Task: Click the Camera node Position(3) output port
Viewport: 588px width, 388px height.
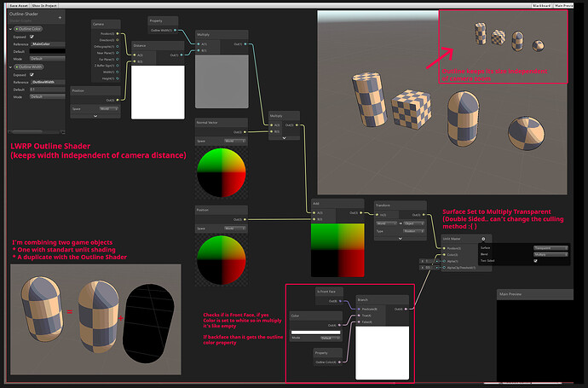Action: click(x=118, y=34)
